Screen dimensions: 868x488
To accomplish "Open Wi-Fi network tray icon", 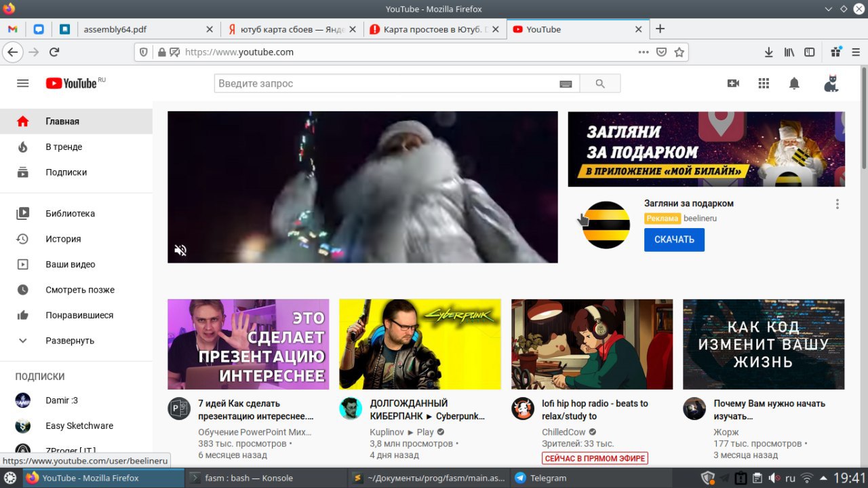I will point(807,478).
